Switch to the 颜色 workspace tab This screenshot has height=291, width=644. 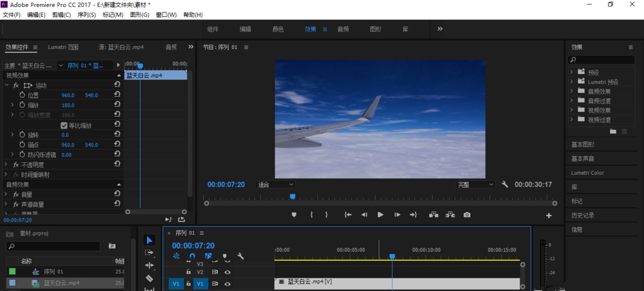point(278,29)
